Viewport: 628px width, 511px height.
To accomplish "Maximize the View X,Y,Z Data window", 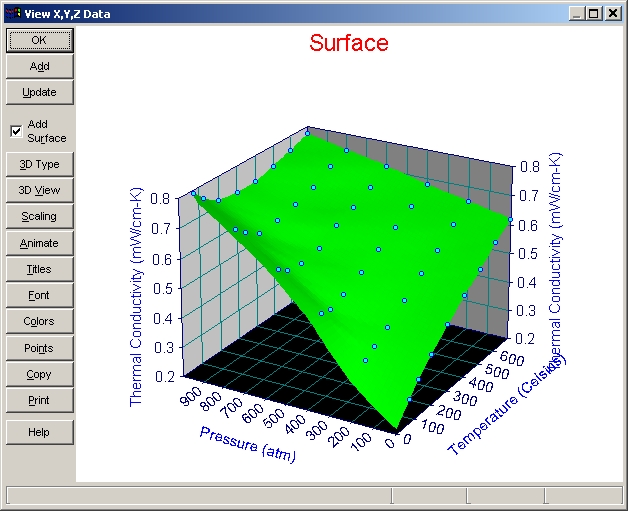I will pos(594,14).
